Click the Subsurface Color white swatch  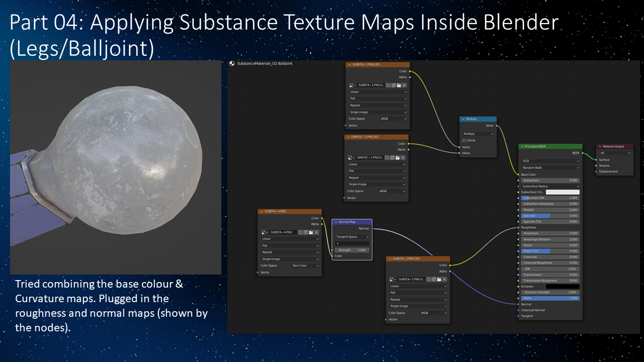[562, 192]
